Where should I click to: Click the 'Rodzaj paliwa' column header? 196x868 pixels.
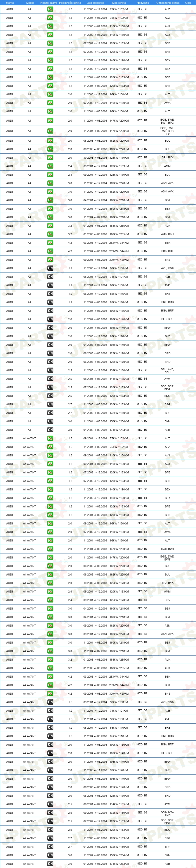coord(49,3)
